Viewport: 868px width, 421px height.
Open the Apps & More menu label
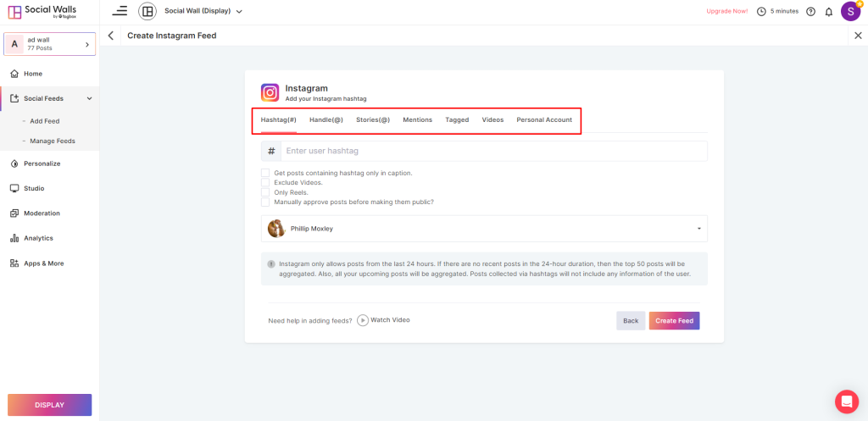[44, 263]
